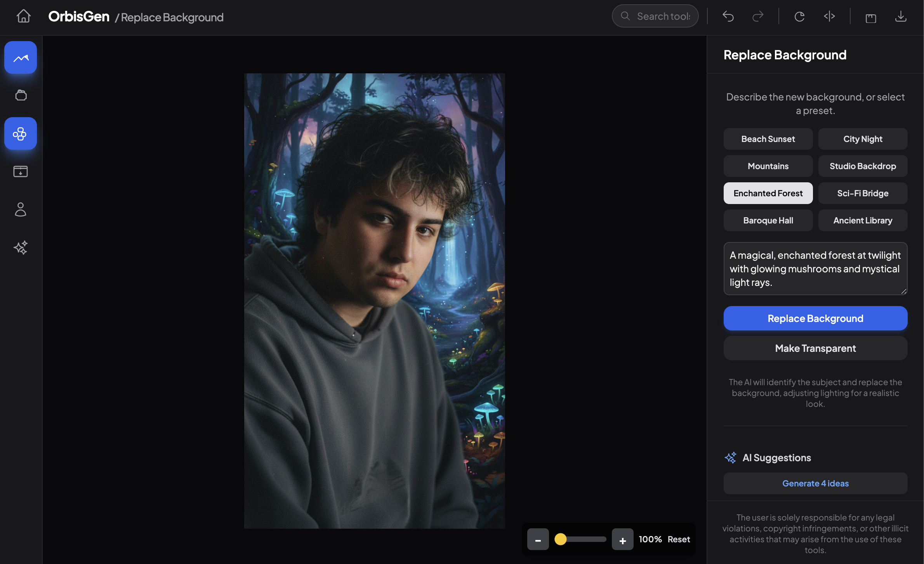Click the Replace Background button
Viewport: 924px width, 564px height.
815,318
